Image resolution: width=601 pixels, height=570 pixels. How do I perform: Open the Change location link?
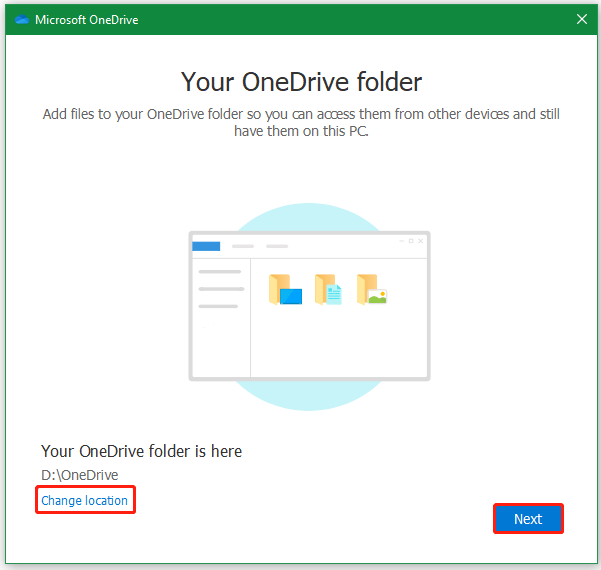(x=85, y=500)
